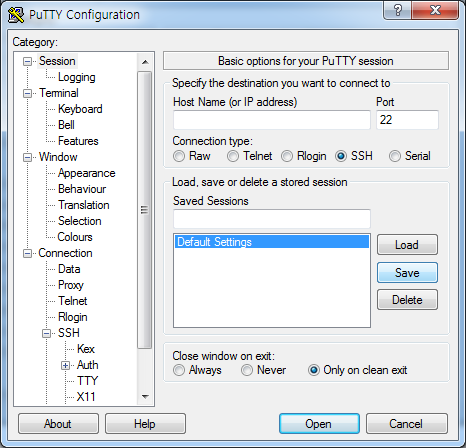Open the SSH tree category
Image resolution: width=466 pixels, height=448 pixels.
point(69,333)
